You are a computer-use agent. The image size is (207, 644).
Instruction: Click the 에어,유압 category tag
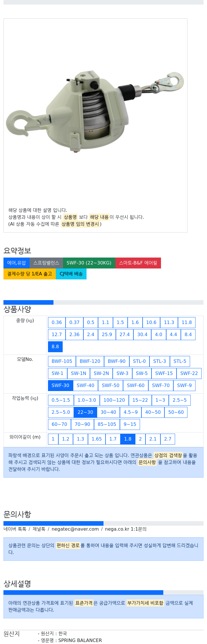point(16,263)
